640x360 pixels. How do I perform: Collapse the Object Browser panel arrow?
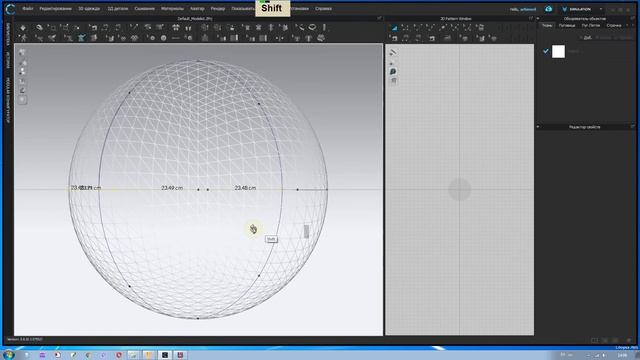tap(538, 19)
